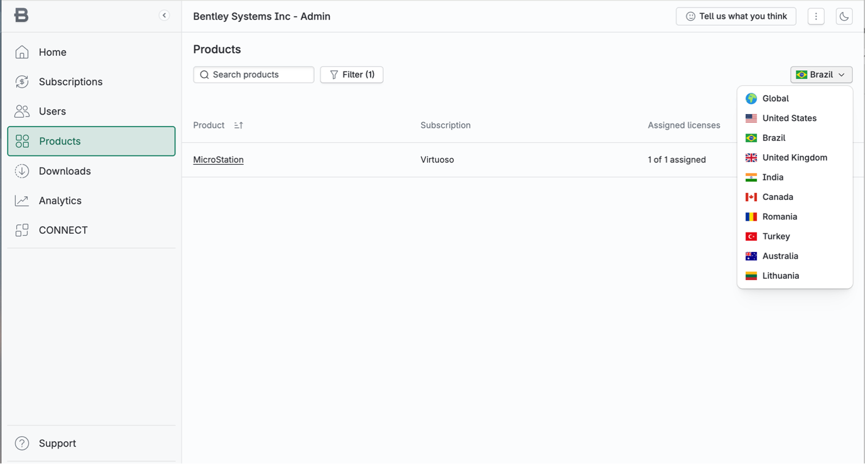The height and width of the screenshot is (465, 868).
Task: Click the Bentley B logo
Action: click(21, 16)
